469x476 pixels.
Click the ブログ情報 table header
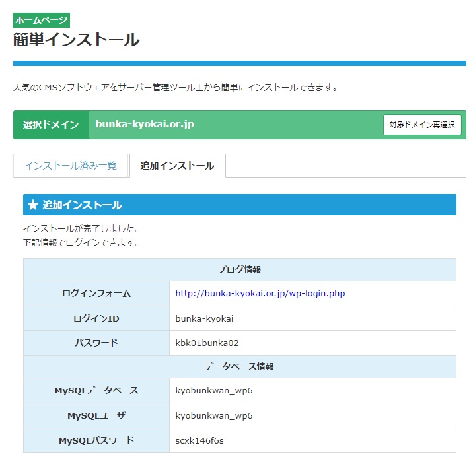coord(239,270)
